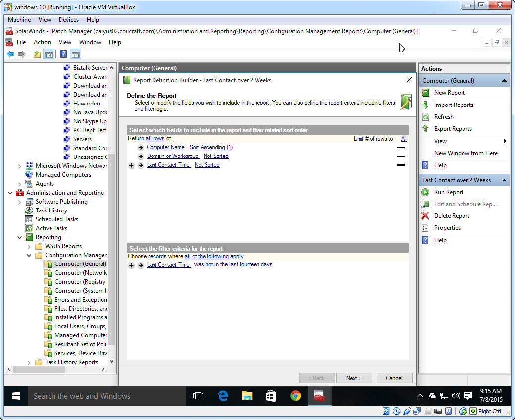The image size is (515, 420).
Task: Open the Windows Start menu
Action: click(15, 396)
